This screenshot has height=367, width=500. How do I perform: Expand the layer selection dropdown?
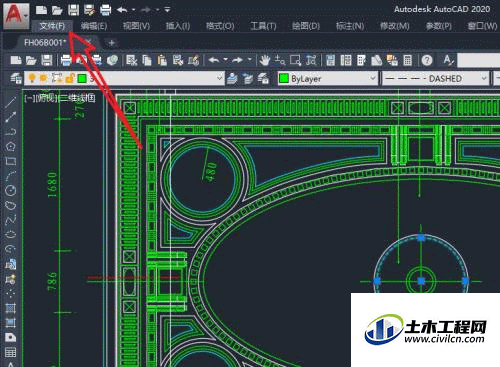click(x=219, y=78)
